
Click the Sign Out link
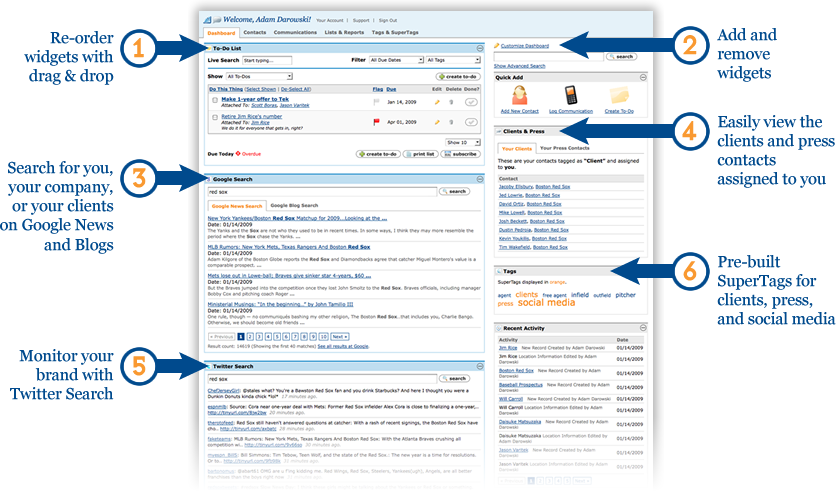388,20
